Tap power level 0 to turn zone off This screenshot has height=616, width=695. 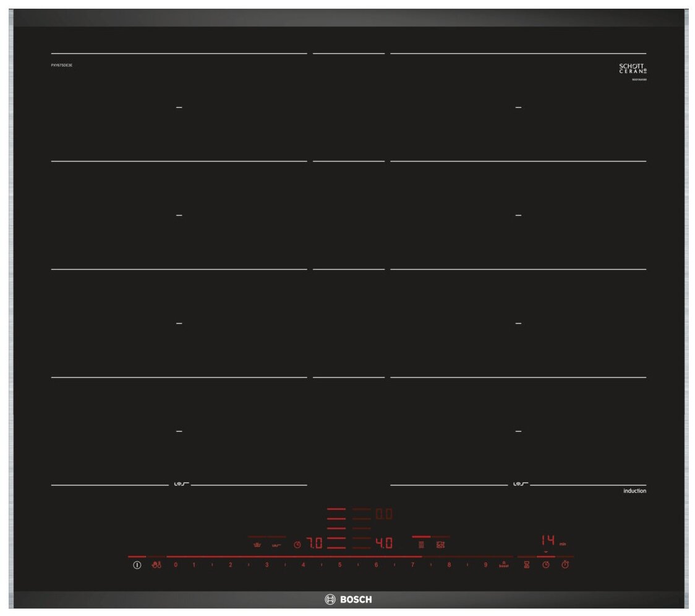point(176,565)
